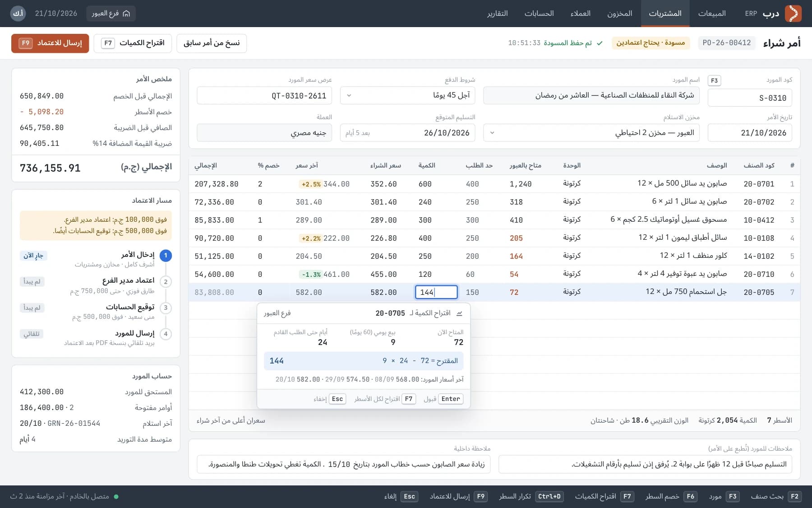Click the home icon in branch selector
The height and width of the screenshot is (508, 812).
tap(126, 14)
